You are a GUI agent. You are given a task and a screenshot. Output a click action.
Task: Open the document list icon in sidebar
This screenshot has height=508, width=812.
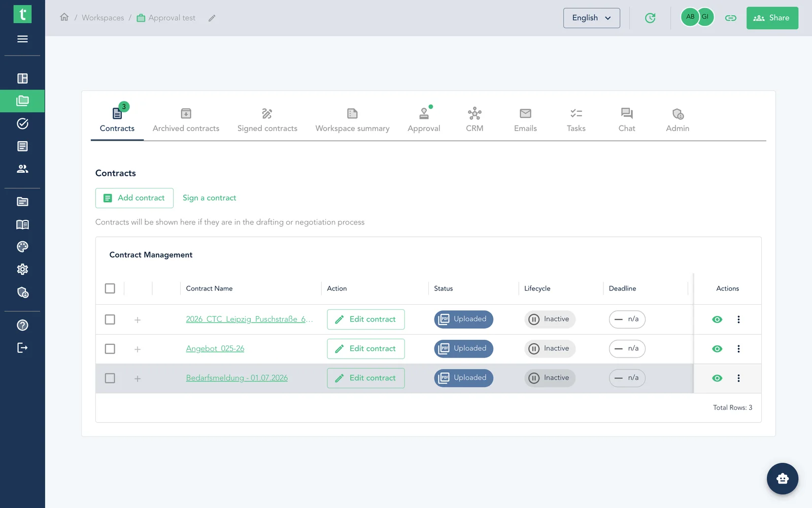(22, 146)
